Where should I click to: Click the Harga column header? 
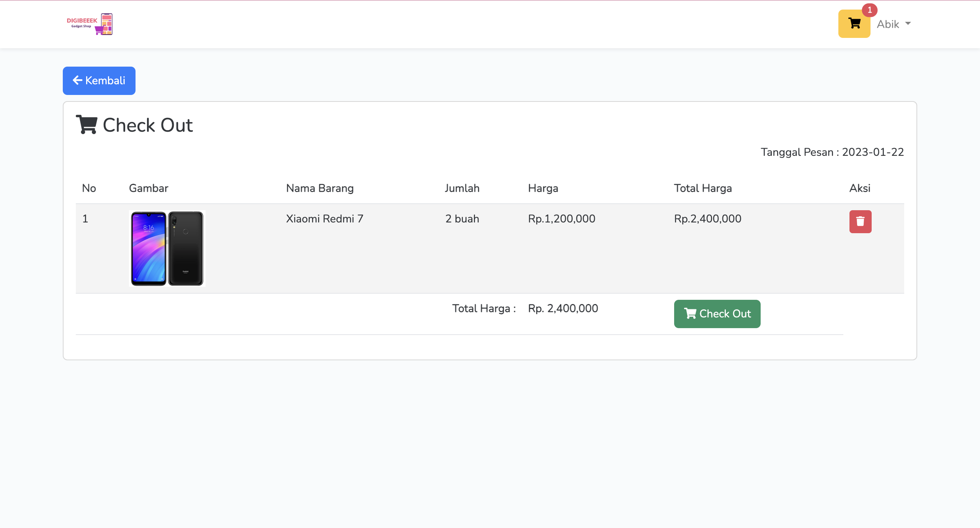pyautogui.click(x=543, y=188)
